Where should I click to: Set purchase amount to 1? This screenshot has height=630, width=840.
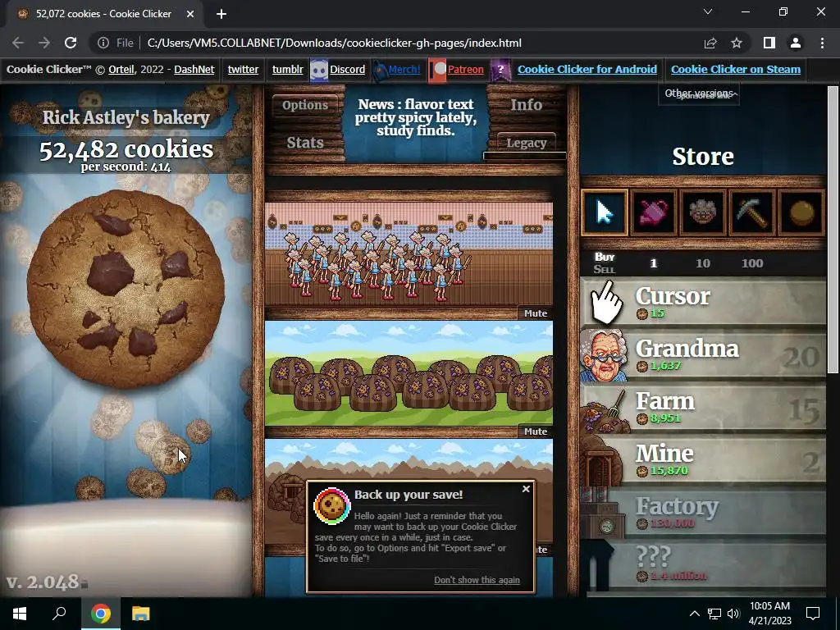tap(654, 263)
